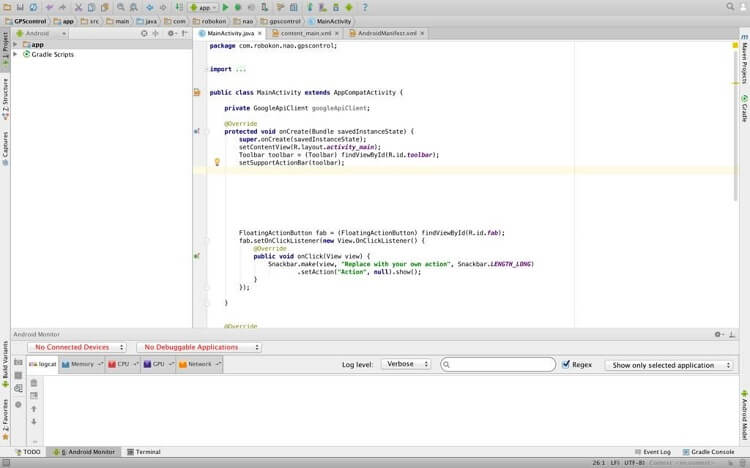Click GPScontrol in the navigation breadcrumb
This screenshot has height=468, width=750.
coord(26,21)
